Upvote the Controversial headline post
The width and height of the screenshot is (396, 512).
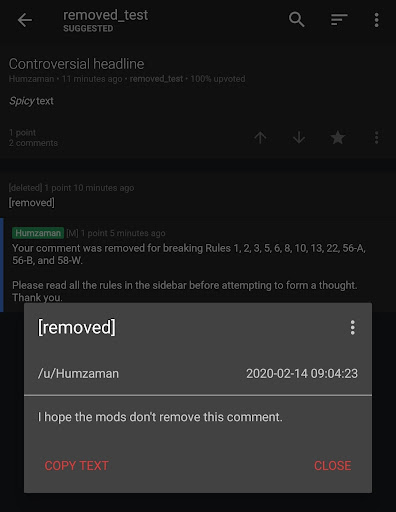[260, 137]
